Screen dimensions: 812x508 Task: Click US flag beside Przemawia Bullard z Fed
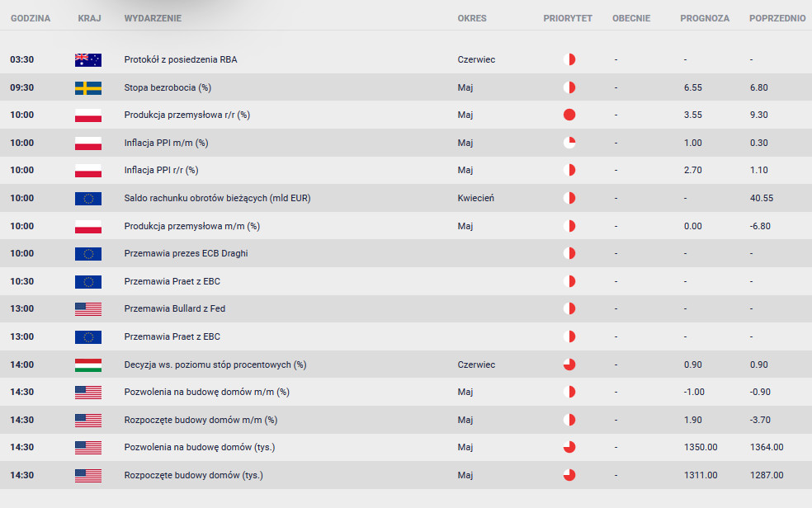(x=88, y=309)
